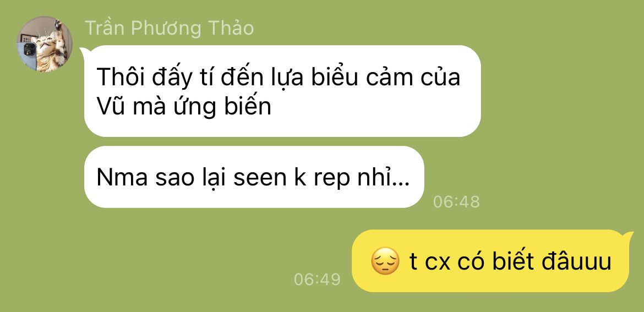This screenshot has width=644, height=312.
Task: Select the message starting with "Thôi đấy tí"
Action: coord(282,91)
